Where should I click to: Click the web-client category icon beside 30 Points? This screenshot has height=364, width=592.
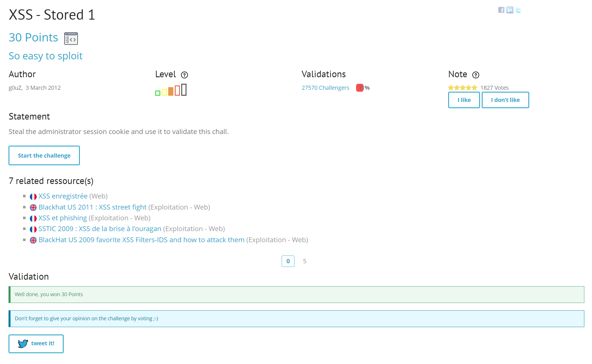click(71, 39)
